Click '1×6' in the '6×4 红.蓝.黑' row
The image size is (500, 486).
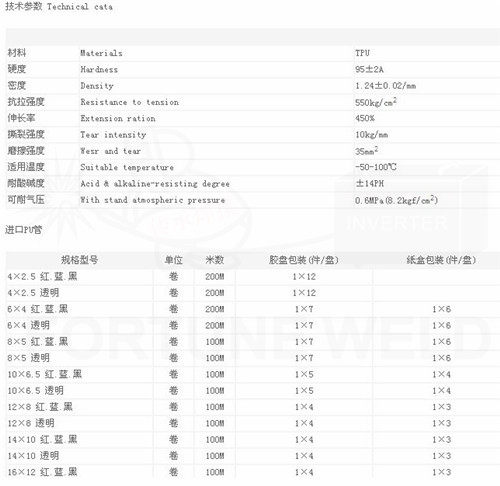[442, 309]
